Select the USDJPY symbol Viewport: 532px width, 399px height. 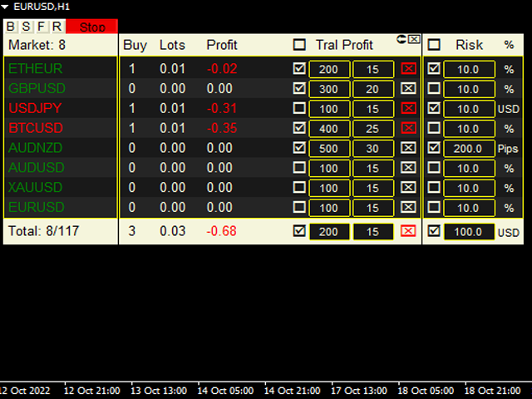(35, 108)
